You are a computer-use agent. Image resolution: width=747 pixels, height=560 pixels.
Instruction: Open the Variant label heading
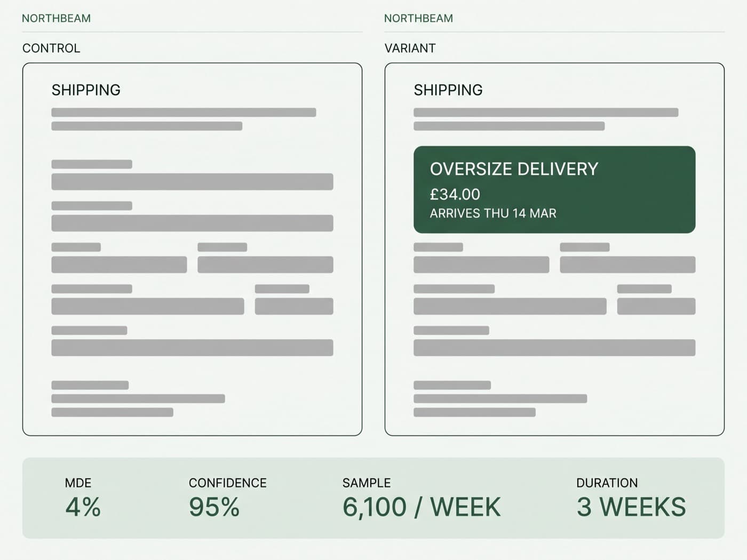(x=410, y=48)
